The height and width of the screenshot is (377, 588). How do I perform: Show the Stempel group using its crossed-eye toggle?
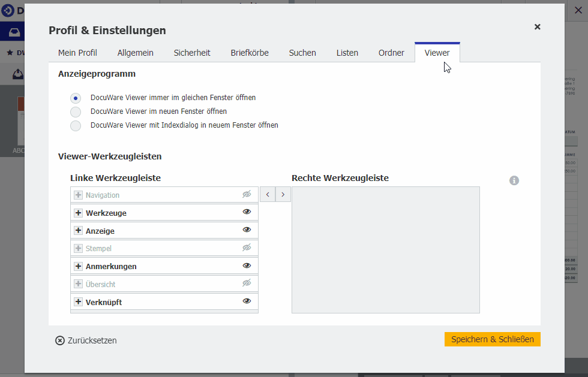(x=247, y=248)
